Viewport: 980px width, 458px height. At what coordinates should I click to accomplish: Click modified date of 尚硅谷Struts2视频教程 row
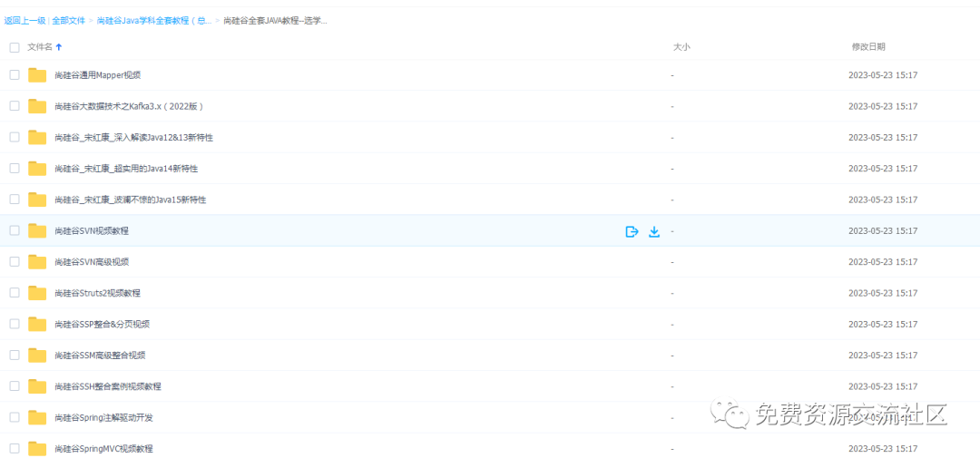(x=883, y=293)
